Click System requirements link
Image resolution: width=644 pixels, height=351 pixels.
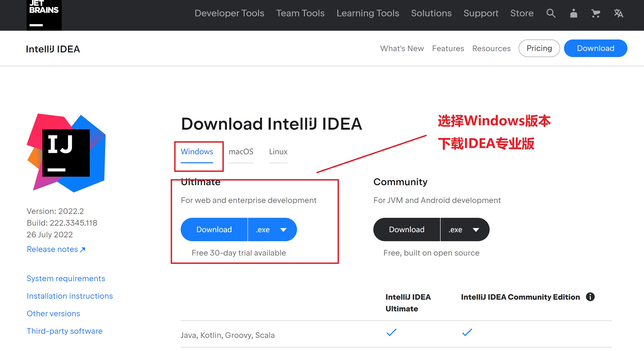66,278
